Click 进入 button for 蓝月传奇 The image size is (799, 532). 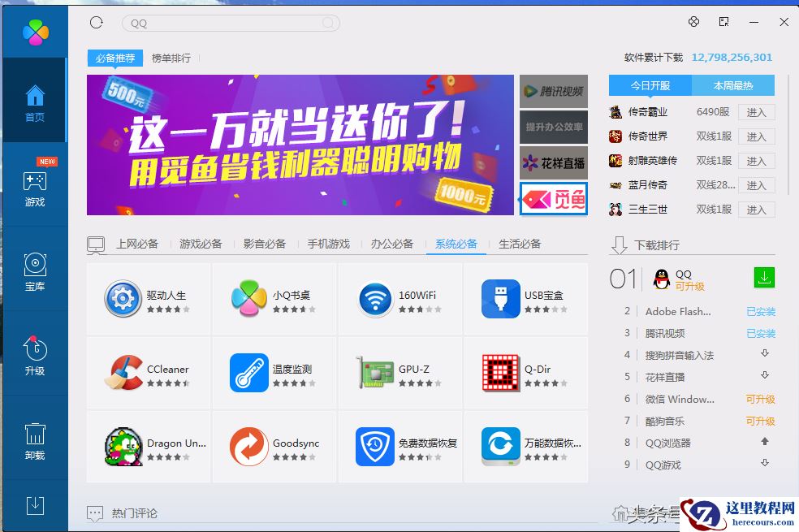756,185
